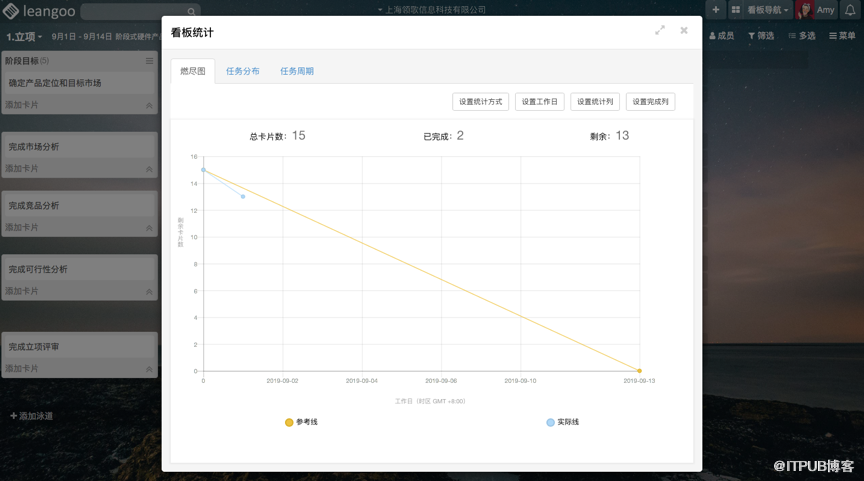Image resolution: width=864 pixels, height=481 pixels.
Task: Click the leangoo logo icon
Action: coord(11,11)
